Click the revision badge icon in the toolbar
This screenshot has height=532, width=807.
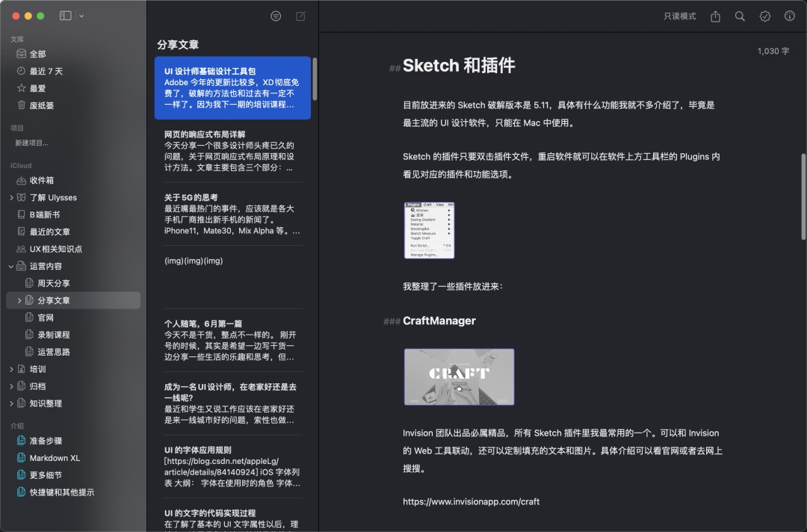[764, 15]
